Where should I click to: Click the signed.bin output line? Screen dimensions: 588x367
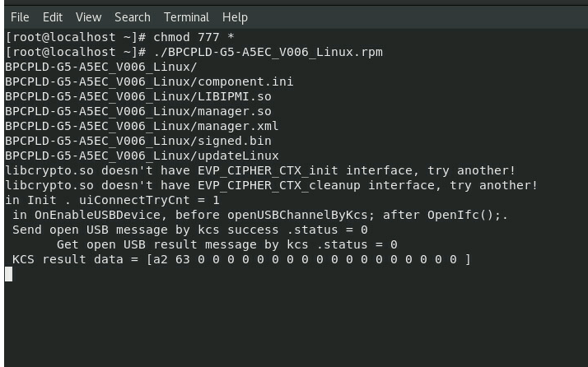(x=138, y=141)
